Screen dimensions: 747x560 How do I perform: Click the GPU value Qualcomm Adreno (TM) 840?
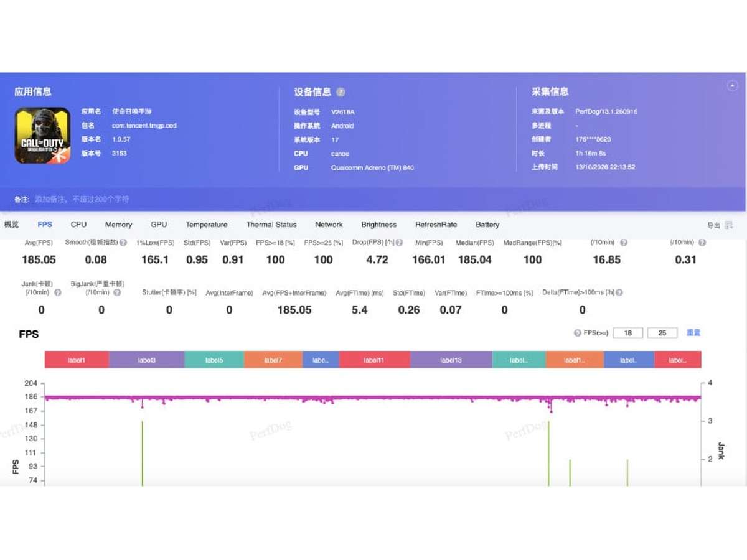372,167
